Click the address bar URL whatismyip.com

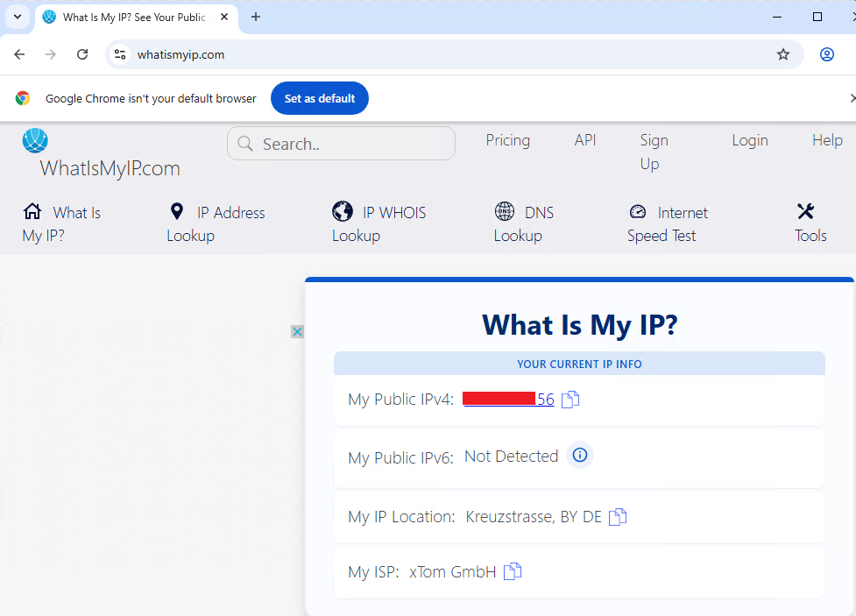180,54
